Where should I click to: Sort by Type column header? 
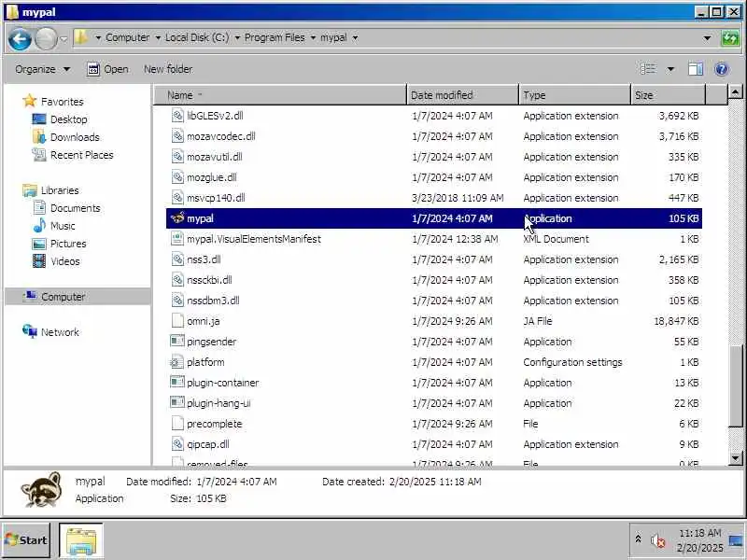(x=574, y=95)
